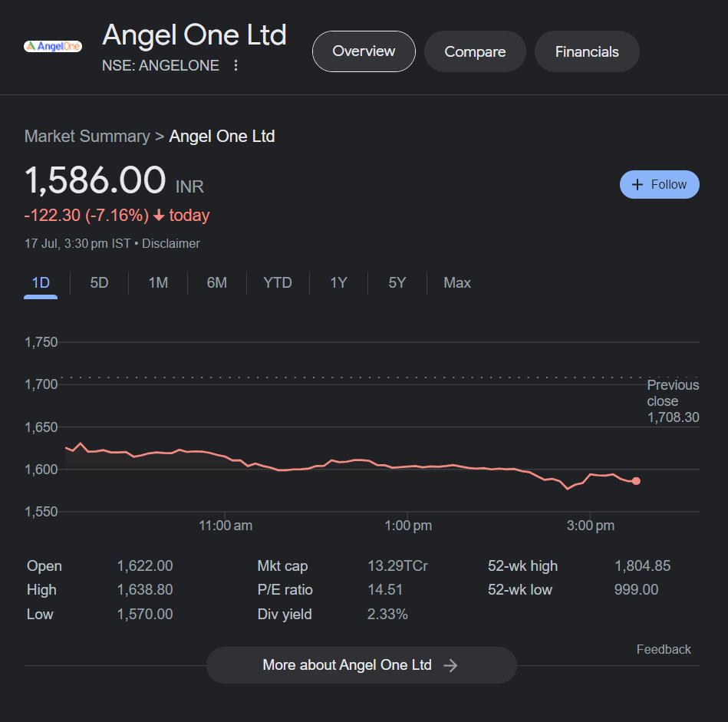Select the 1D chart range

coord(40,282)
